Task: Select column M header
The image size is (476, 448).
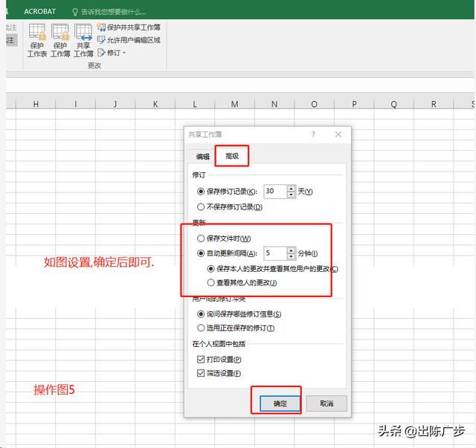Action: pyautogui.click(x=234, y=104)
